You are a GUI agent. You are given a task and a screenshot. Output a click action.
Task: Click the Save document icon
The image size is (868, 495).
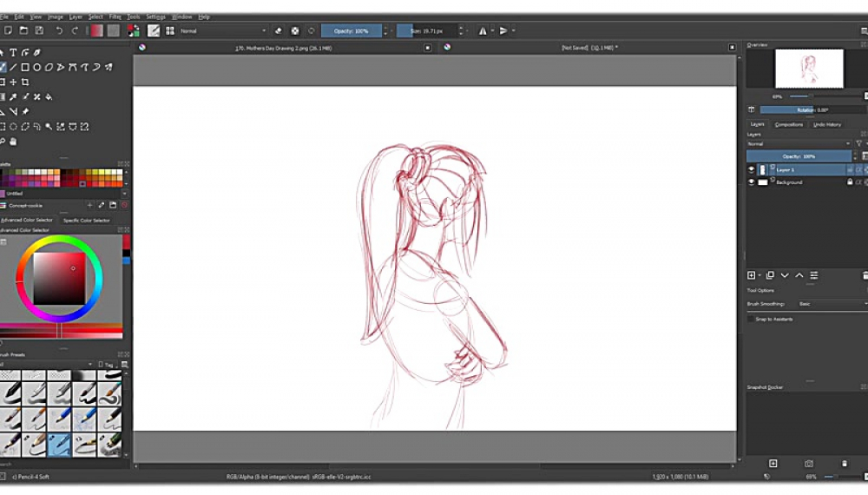click(x=38, y=30)
